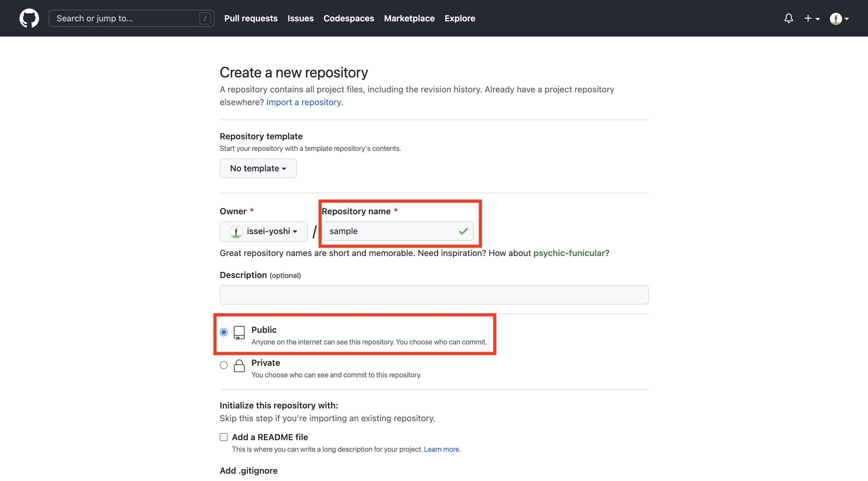Click the plus create-new icon
This screenshot has width=868, height=481.
click(x=808, y=18)
